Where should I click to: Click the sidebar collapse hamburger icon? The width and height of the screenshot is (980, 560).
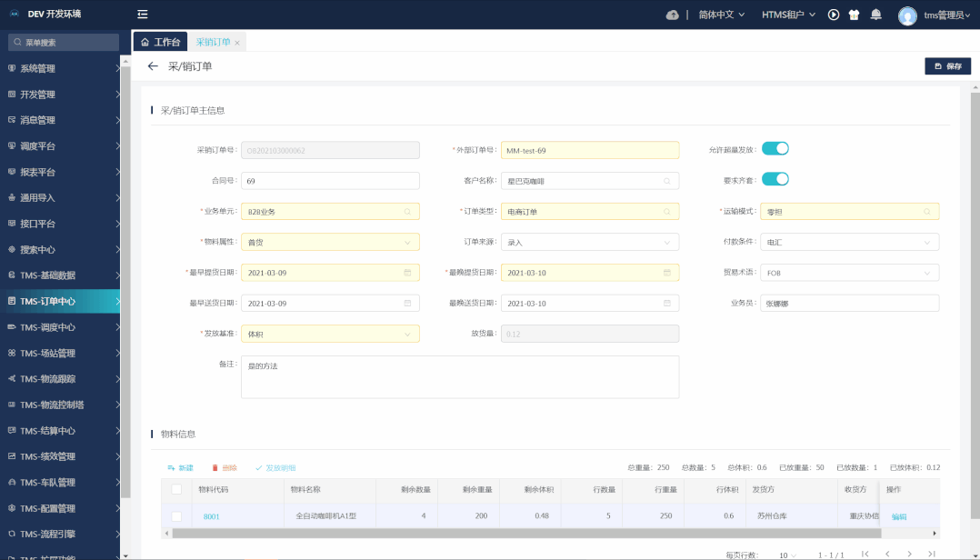click(x=143, y=15)
